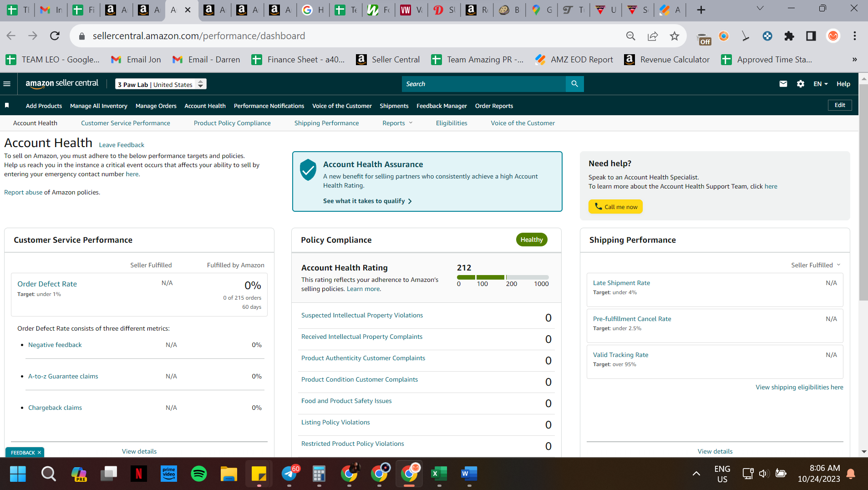The height and width of the screenshot is (490, 868).
Task: Open the Valid Tracking Rate link
Action: tap(620, 355)
